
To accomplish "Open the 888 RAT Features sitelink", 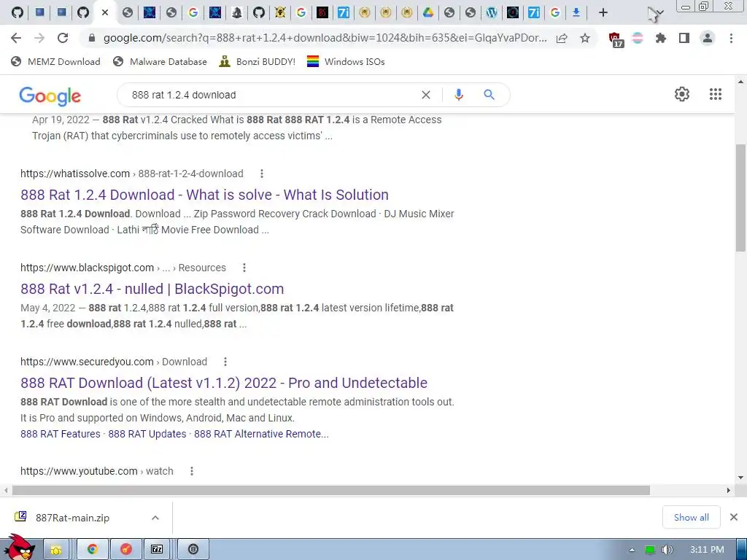I will pos(61,434).
